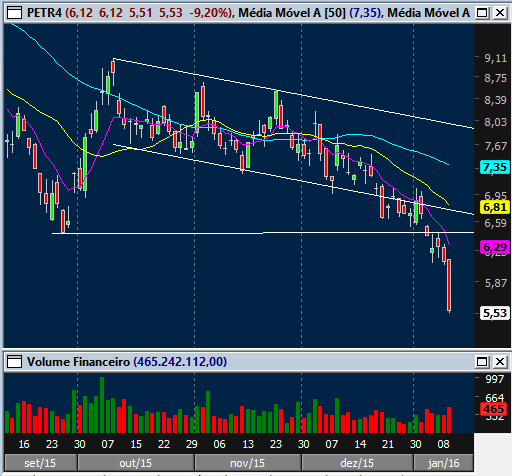Click the -9,20% change value
The width and height of the screenshot is (512, 476).
208,13
